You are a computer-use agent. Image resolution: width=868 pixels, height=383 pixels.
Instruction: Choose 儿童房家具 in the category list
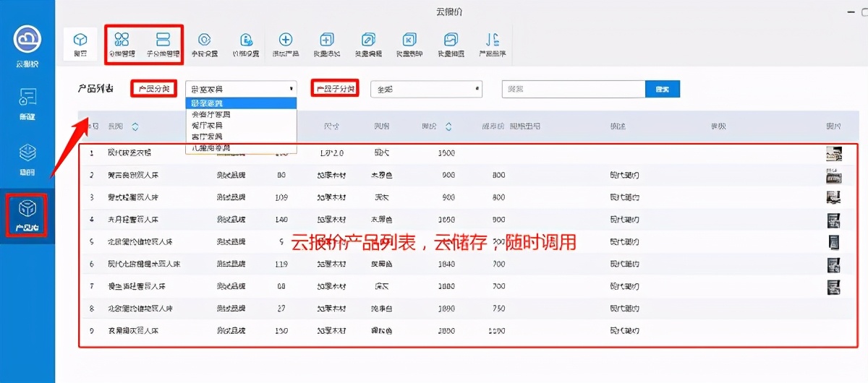(x=241, y=147)
